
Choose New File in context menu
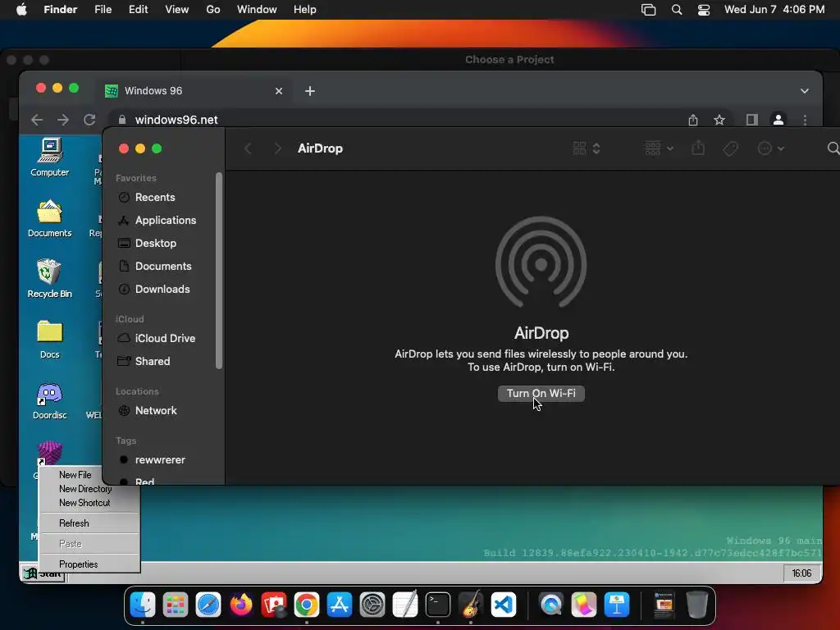[75, 475]
